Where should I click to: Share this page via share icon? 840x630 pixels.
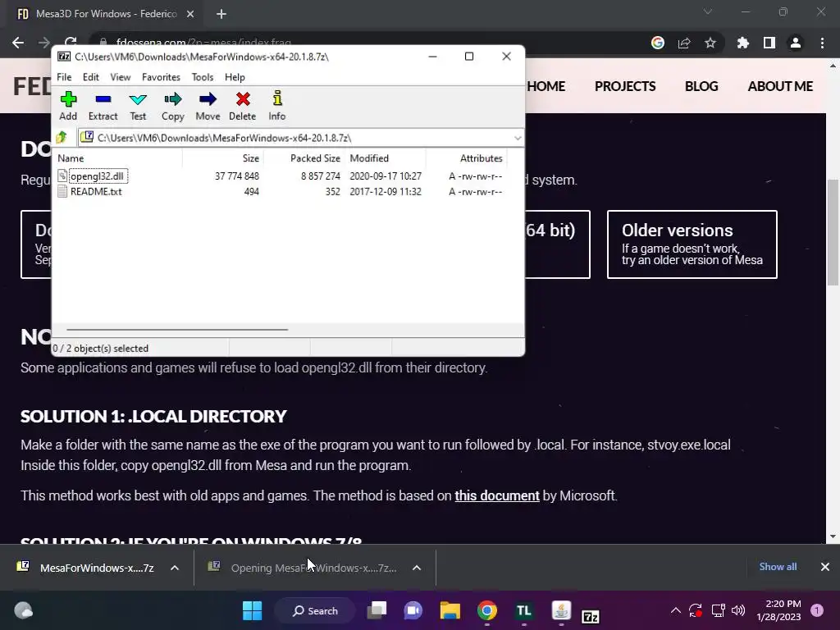click(x=684, y=43)
